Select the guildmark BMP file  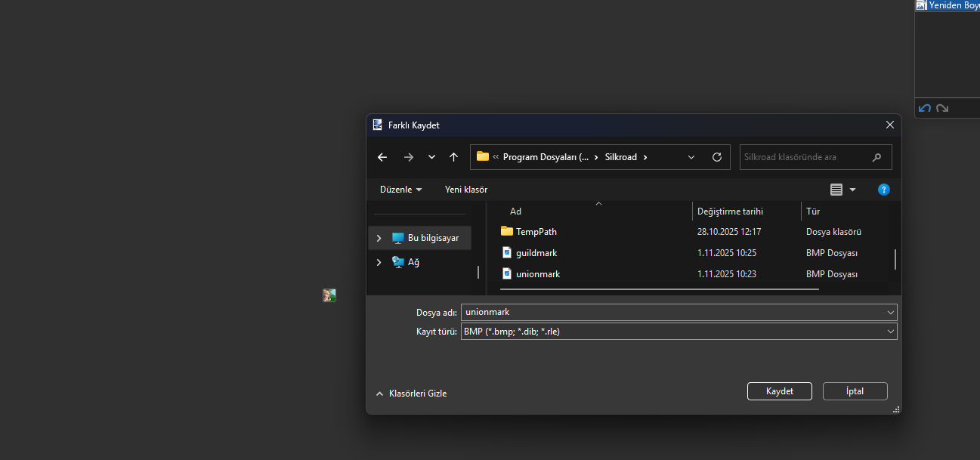click(x=536, y=253)
